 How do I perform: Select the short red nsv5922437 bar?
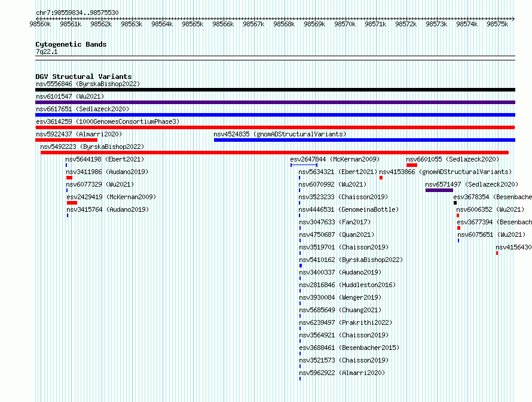pos(66,140)
